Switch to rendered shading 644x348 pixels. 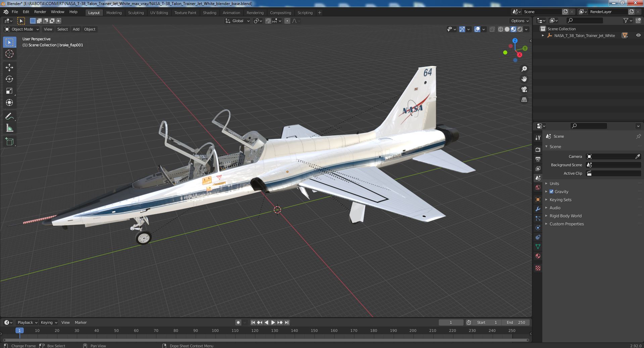coord(520,29)
